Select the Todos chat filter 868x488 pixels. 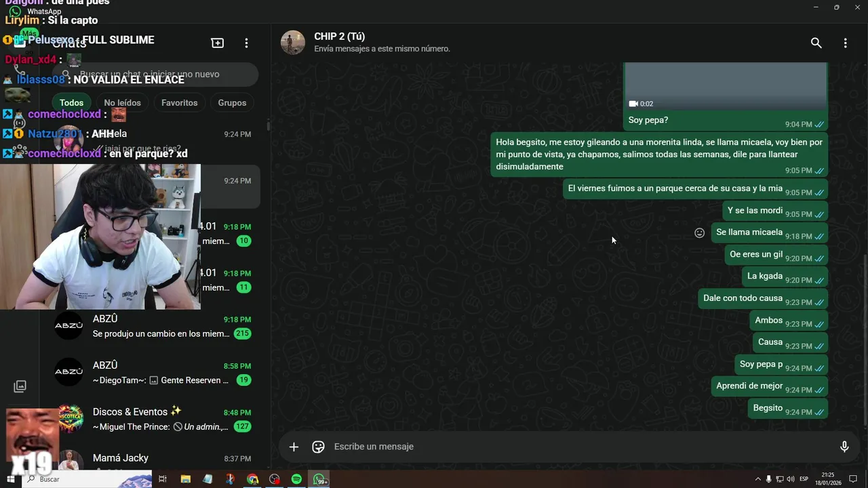(x=71, y=103)
